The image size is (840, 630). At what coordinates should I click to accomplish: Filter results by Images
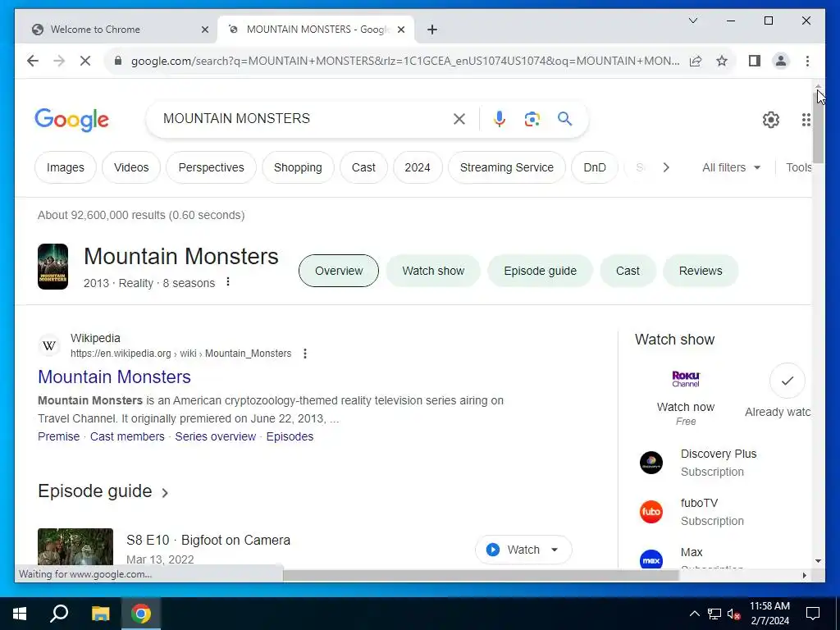pos(66,167)
